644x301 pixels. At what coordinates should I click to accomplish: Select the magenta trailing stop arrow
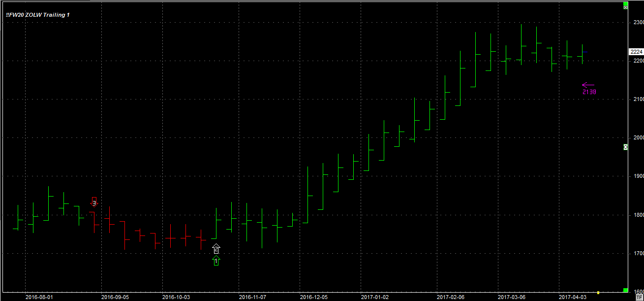pyautogui.click(x=588, y=85)
